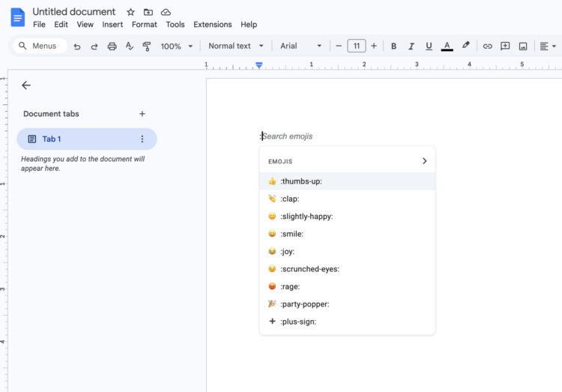Increase font size with plus button
The width and height of the screenshot is (562, 392).
click(374, 46)
